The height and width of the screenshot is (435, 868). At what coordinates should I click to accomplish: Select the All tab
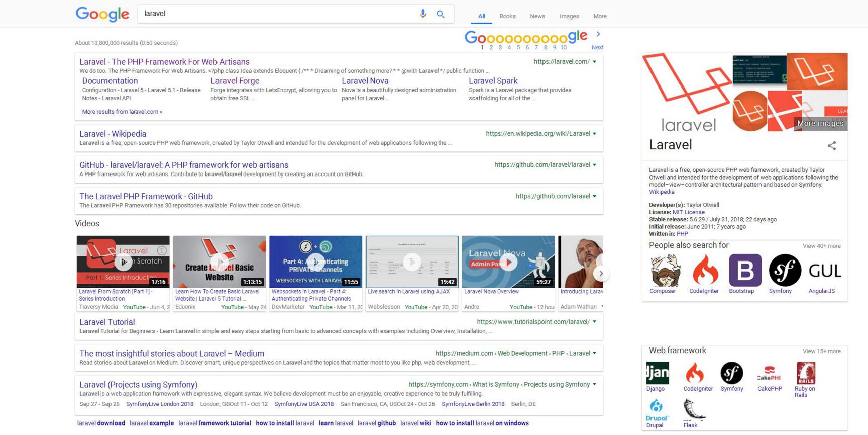(482, 16)
